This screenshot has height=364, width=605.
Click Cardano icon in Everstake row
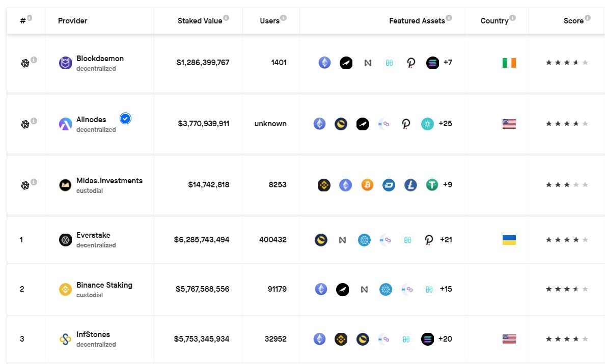coord(364,240)
